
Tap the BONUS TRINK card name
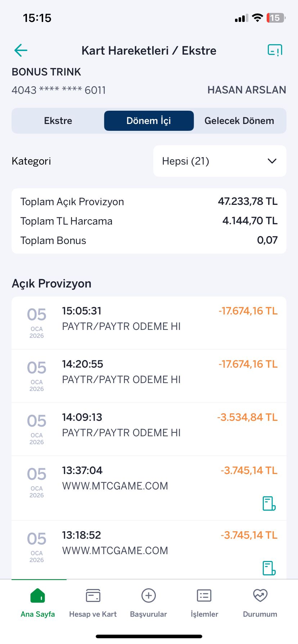coord(46,72)
